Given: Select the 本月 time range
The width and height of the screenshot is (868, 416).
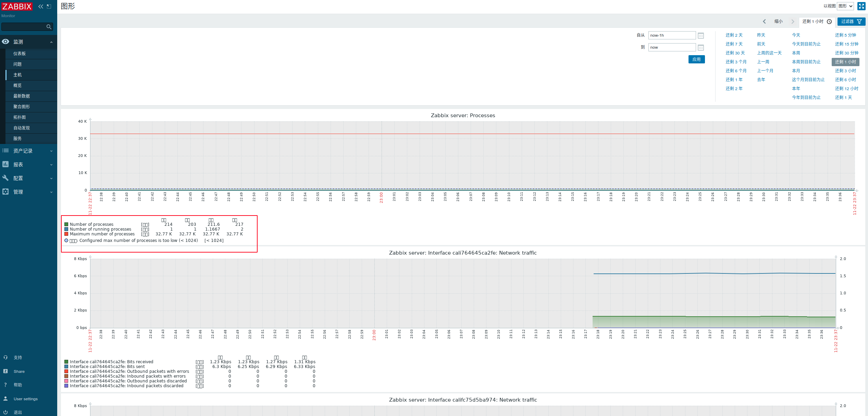Looking at the screenshot, I should click(796, 71).
